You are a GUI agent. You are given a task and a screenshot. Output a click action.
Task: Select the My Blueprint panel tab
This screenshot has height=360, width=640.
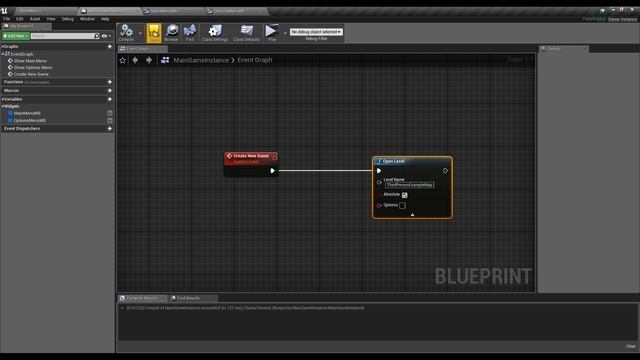click(26, 26)
